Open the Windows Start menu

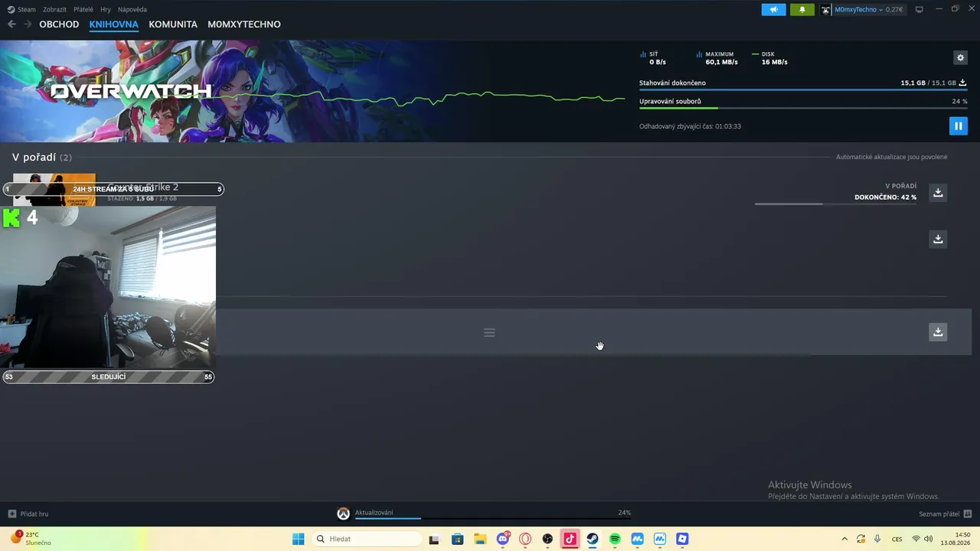click(x=299, y=539)
